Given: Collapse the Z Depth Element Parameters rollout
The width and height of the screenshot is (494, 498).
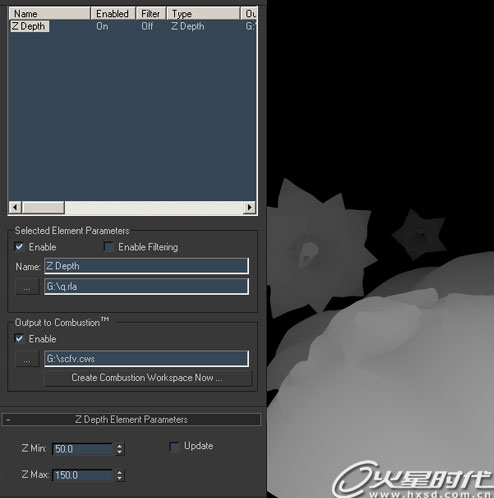Looking at the screenshot, I should coord(131,419).
